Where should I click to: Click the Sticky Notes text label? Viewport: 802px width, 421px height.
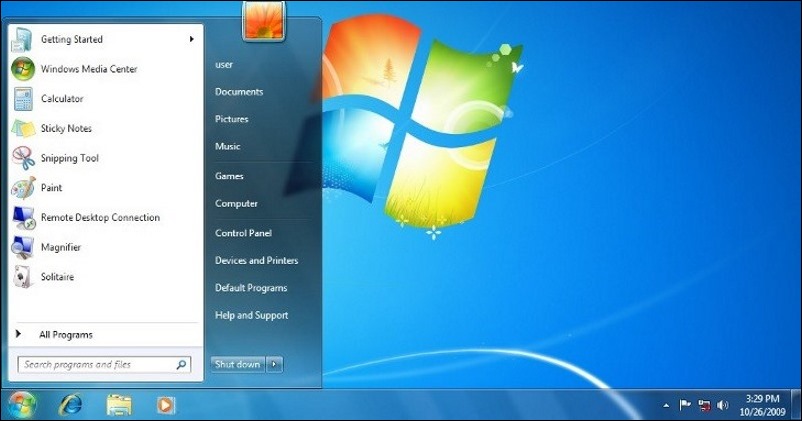click(66, 128)
